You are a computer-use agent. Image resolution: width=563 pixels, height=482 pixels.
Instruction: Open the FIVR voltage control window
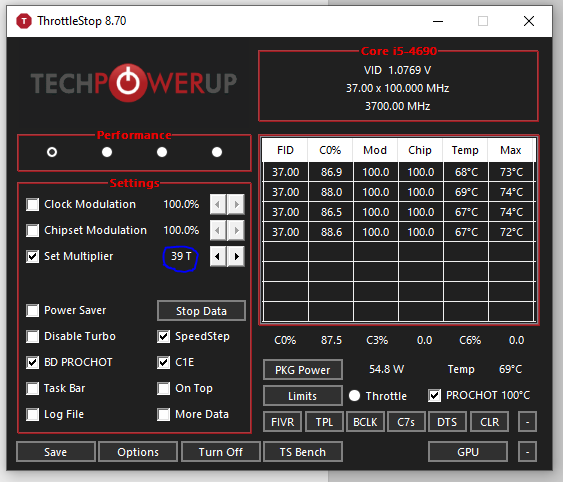(x=283, y=422)
